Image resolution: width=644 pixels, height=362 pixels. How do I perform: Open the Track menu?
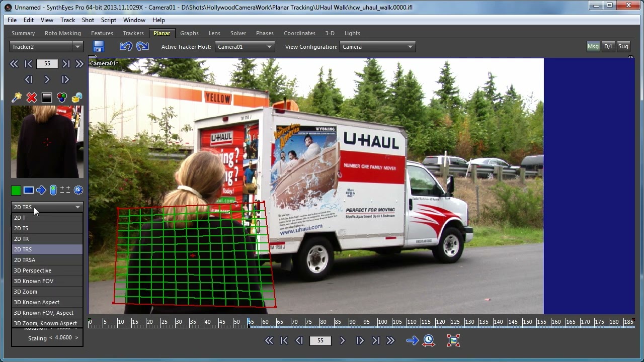point(67,20)
